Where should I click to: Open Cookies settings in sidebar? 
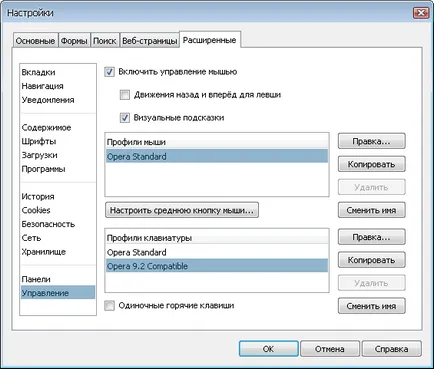[x=58, y=210]
